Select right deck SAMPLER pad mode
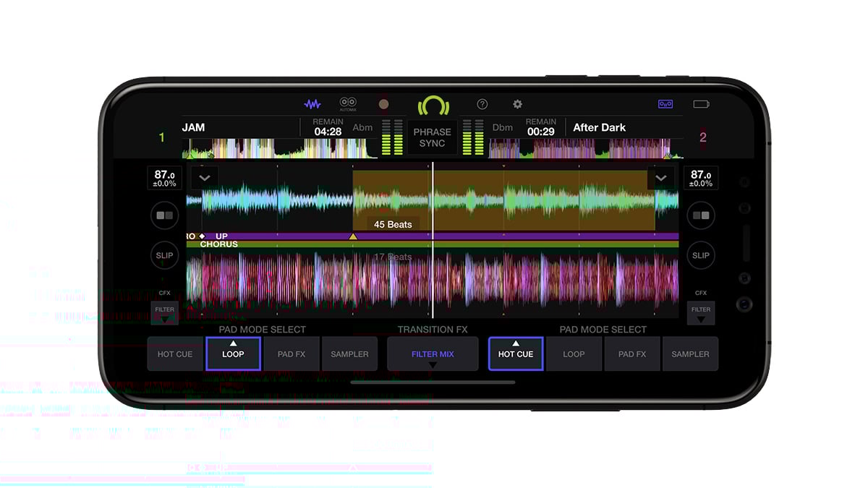This screenshot has width=868, height=488. (690, 354)
